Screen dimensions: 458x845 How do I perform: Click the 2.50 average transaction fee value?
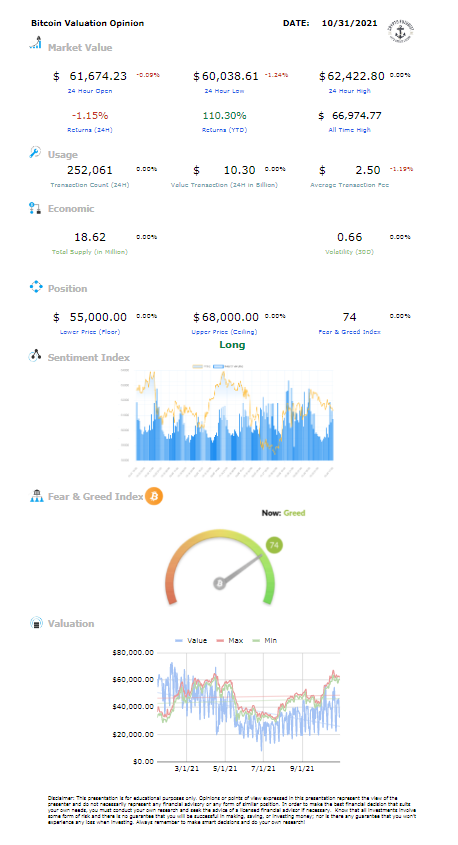(x=368, y=170)
